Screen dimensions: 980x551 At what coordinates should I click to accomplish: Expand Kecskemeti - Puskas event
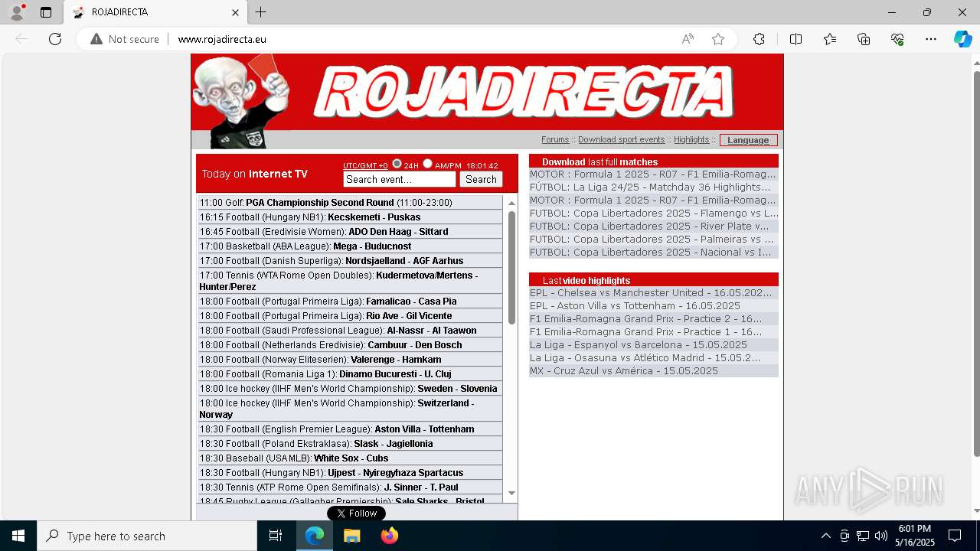[x=350, y=217]
